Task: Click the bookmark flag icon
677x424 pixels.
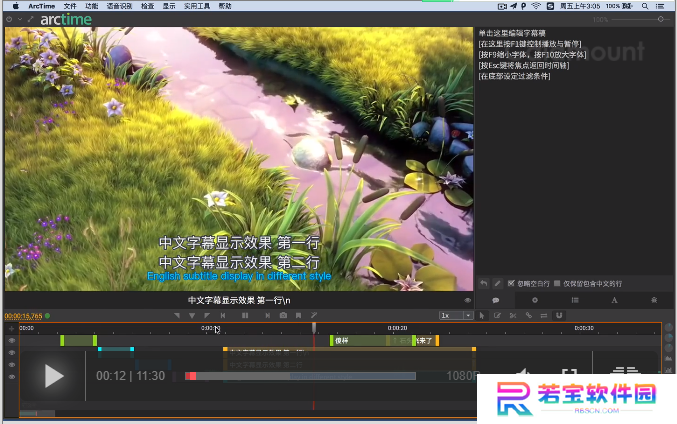Action: pyautogui.click(x=298, y=316)
